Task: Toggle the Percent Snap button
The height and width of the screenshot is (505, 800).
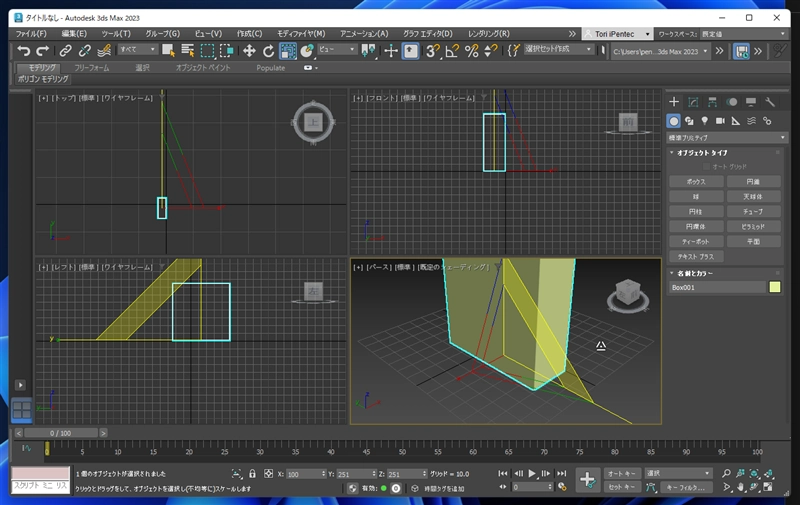Action: pyautogui.click(x=471, y=50)
